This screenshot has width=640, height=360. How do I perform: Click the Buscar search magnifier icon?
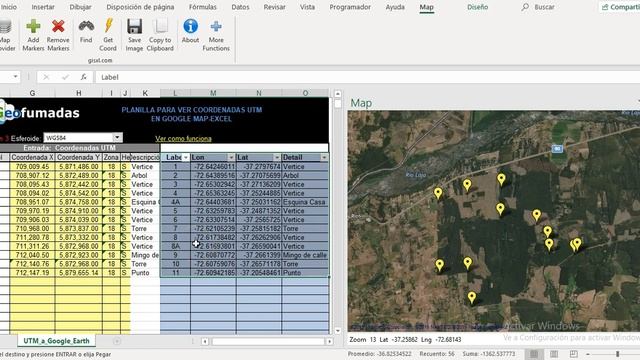point(525,7)
